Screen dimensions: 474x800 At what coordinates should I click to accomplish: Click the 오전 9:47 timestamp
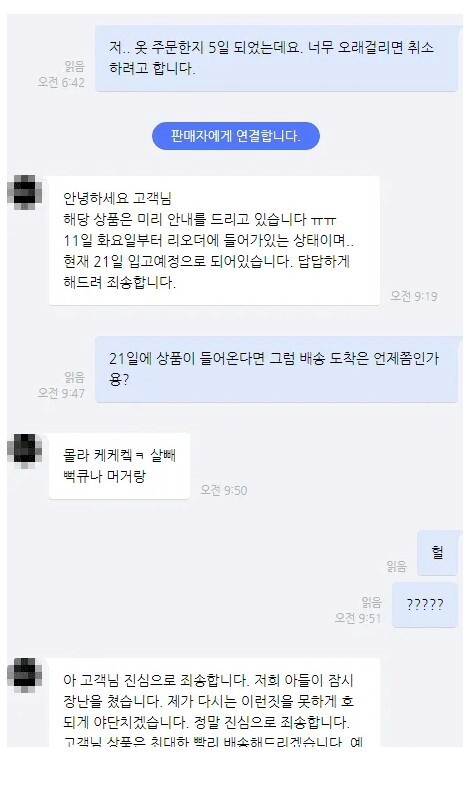(x=61, y=393)
